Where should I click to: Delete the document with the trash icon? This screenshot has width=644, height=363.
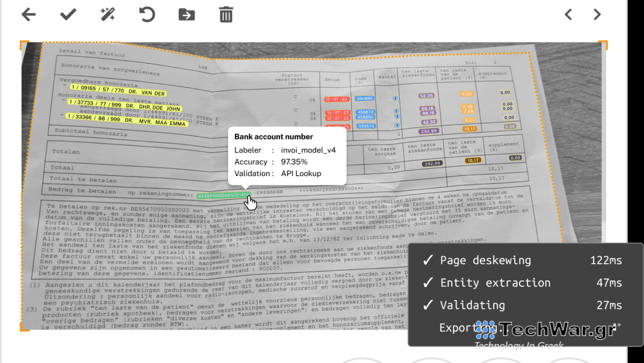click(226, 14)
